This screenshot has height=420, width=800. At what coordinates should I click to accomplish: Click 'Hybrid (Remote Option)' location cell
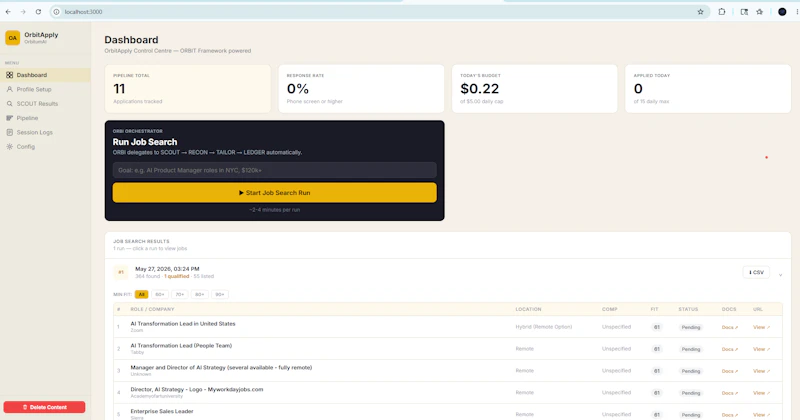pyautogui.click(x=543, y=327)
